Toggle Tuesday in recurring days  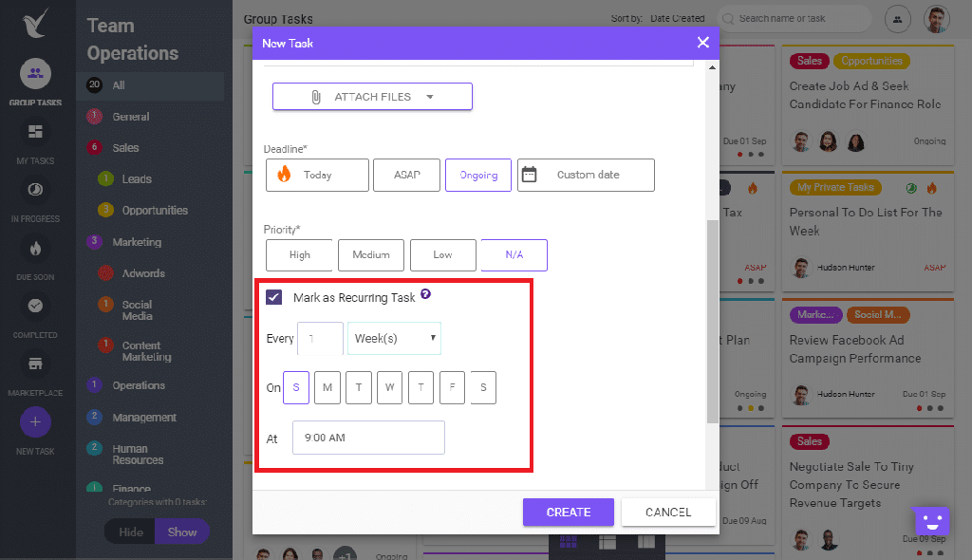[358, 387]
